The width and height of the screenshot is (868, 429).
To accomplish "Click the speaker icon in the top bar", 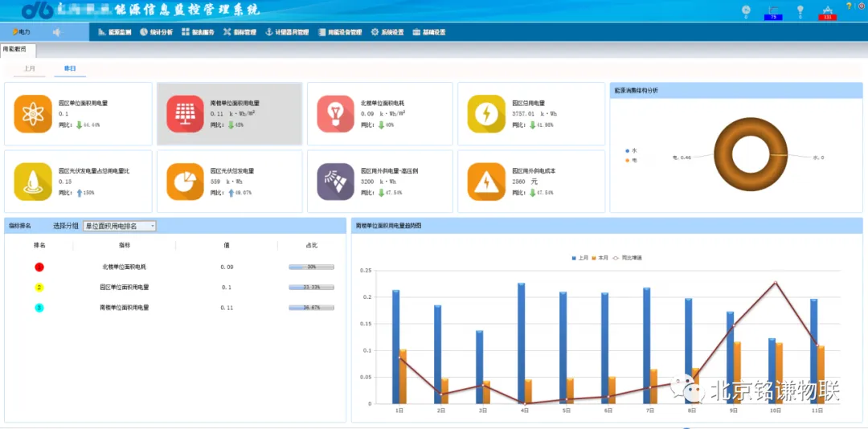I will pyautogui.click(x=57, y=32).
